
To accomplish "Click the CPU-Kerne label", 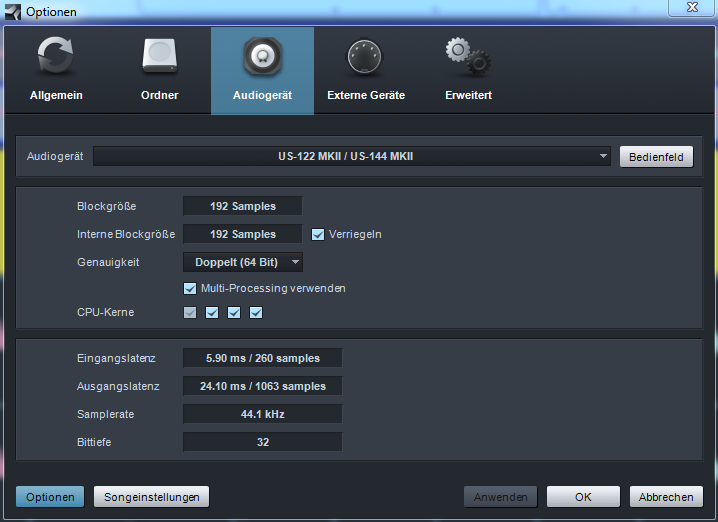I will click(106, 312).
